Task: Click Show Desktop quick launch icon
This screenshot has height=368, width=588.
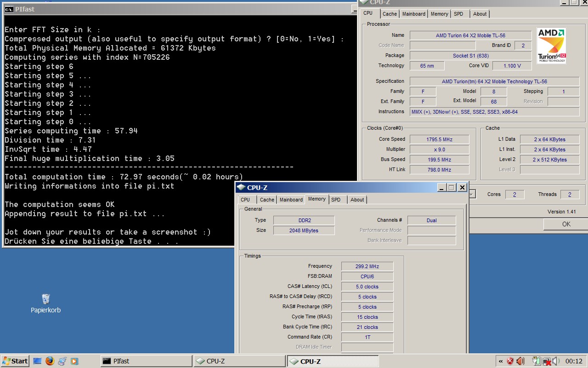Action: point(38,361)
